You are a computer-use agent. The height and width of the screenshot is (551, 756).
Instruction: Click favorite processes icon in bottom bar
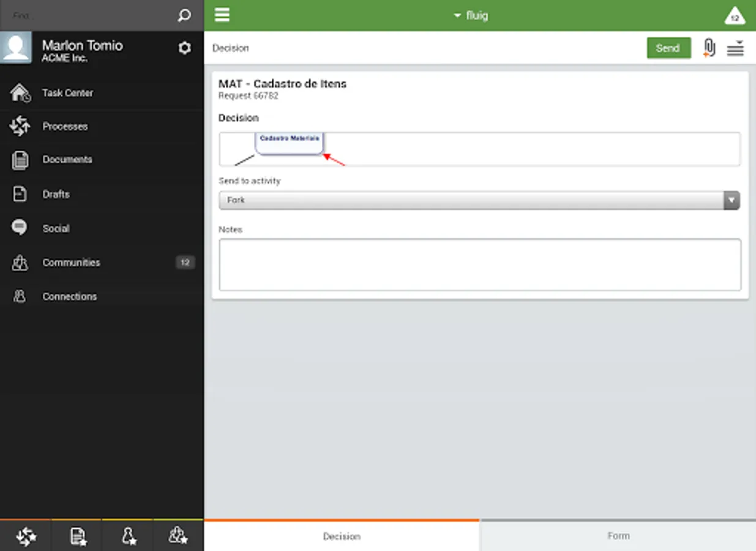pyautogui.click(x=26, y=536)
